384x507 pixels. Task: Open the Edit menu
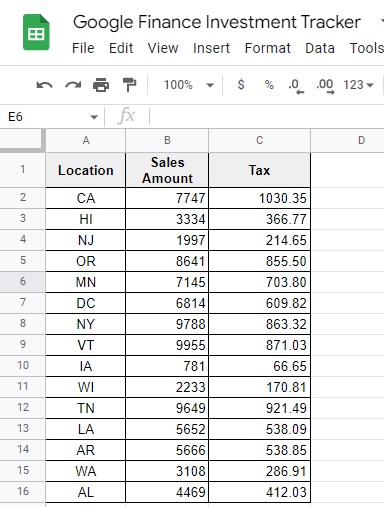[121, 48]
